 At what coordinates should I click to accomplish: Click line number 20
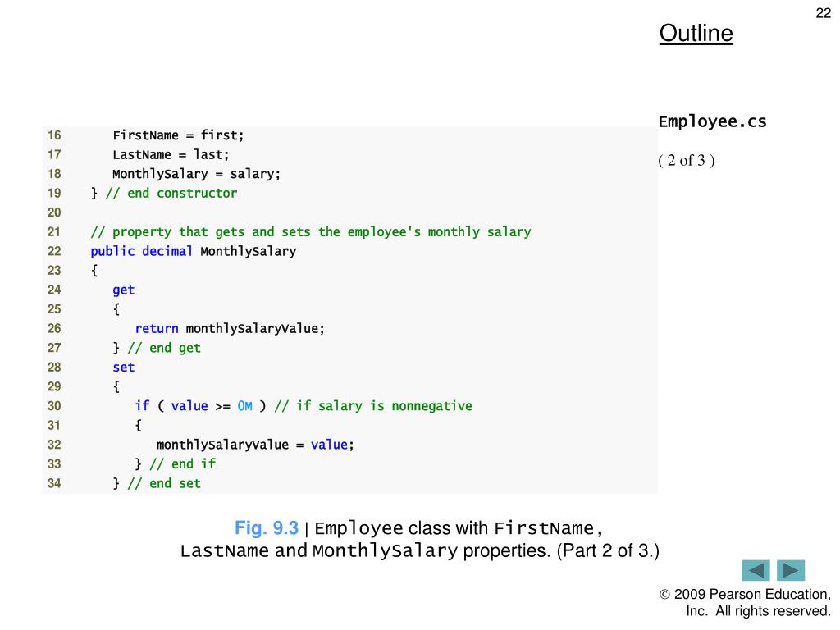pyautogui.click(x=54, y=212)
